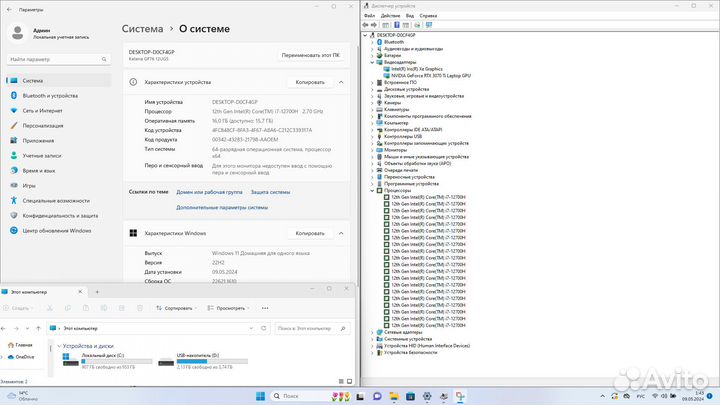This screenshot has width=720, height=405.
Task: Open Сеть и Интернет settings section
Action: coord(43,110)
